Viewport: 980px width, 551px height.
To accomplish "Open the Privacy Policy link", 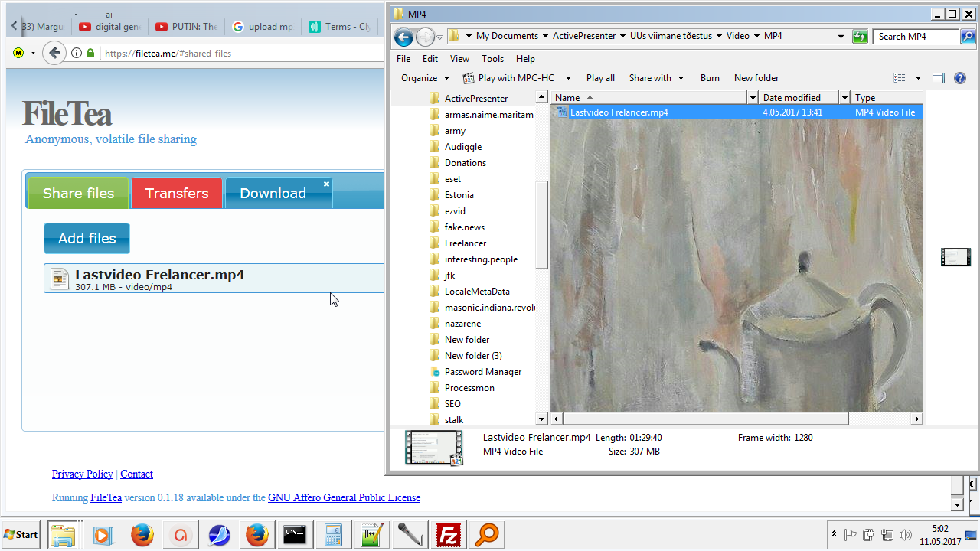I will click(83, 474).
